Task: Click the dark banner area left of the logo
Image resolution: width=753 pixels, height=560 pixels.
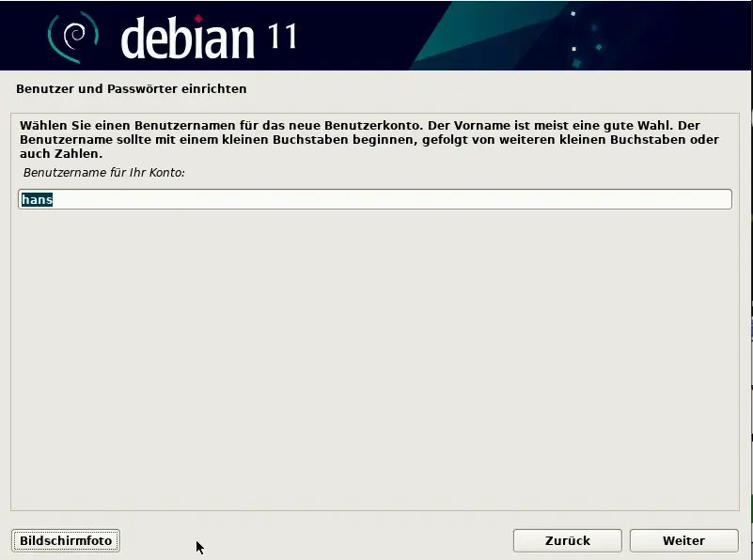Action: 24,35
